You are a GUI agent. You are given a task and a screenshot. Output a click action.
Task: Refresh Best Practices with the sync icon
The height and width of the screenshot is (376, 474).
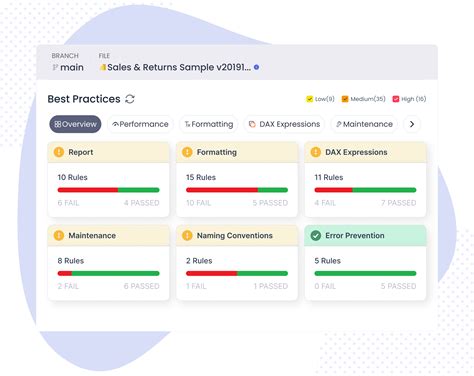tap(130, 99)
